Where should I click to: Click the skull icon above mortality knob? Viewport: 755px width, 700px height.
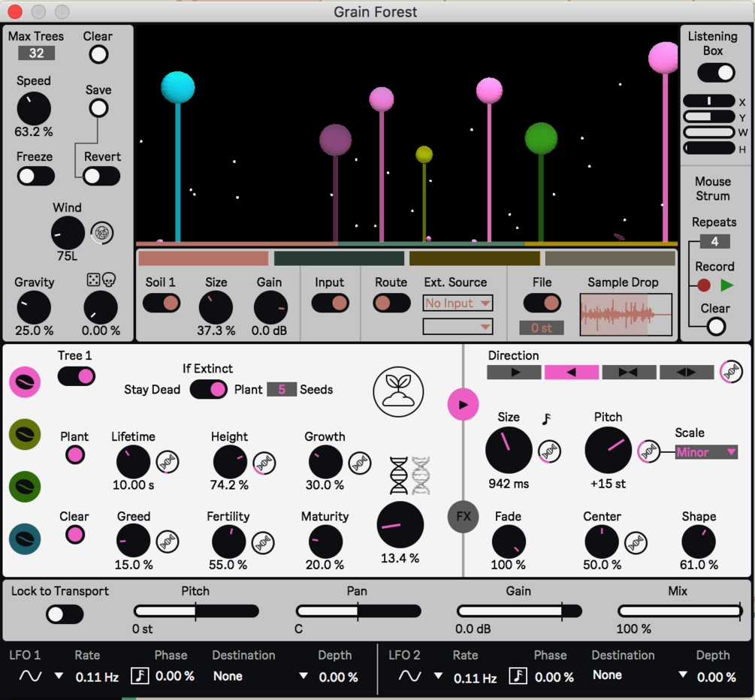[x=109, y=279]
